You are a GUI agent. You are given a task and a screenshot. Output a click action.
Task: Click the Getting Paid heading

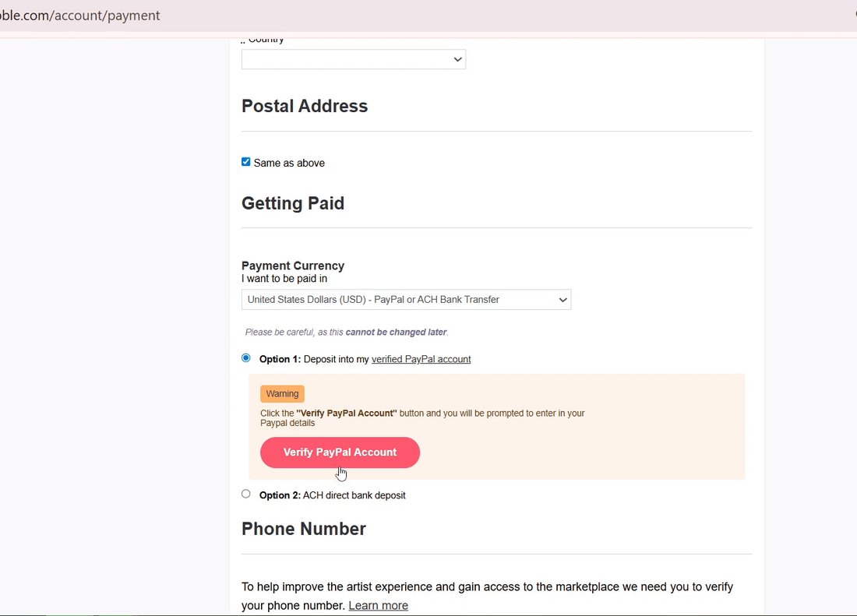[293, 203]
